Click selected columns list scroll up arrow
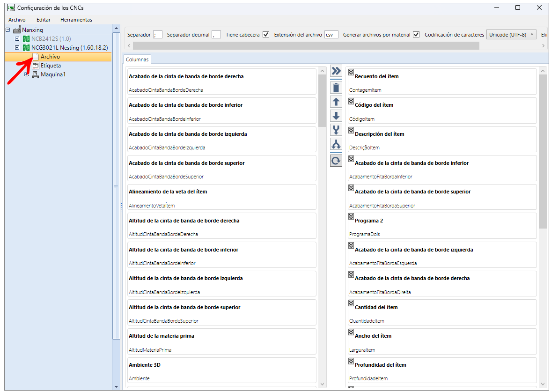The height and width of the screenshot is (392, 551). coord(543,71)
